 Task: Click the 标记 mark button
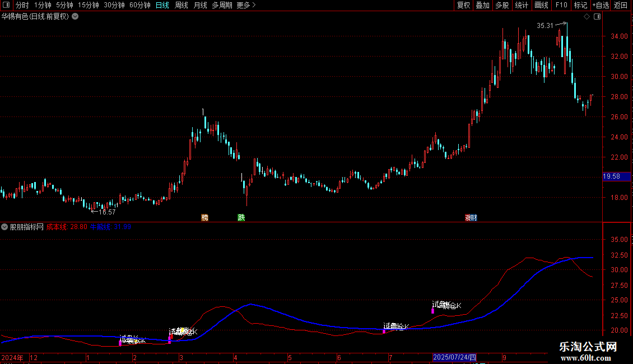580,5
